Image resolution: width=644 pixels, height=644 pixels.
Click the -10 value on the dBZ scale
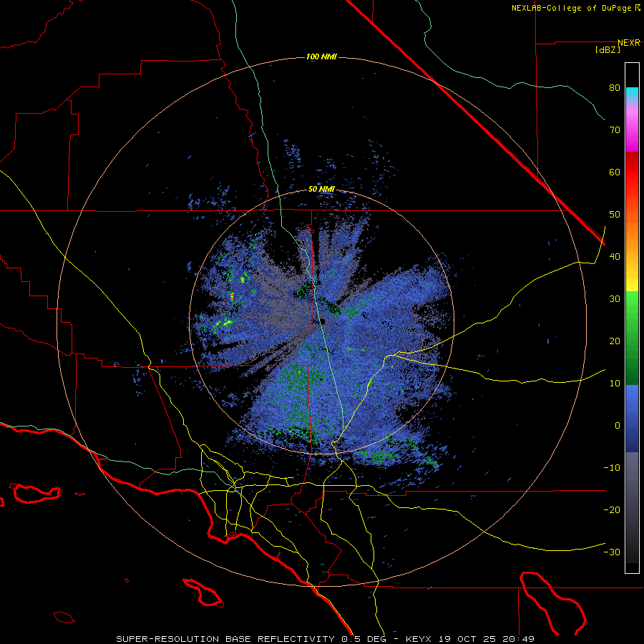[x=612, y=467]
